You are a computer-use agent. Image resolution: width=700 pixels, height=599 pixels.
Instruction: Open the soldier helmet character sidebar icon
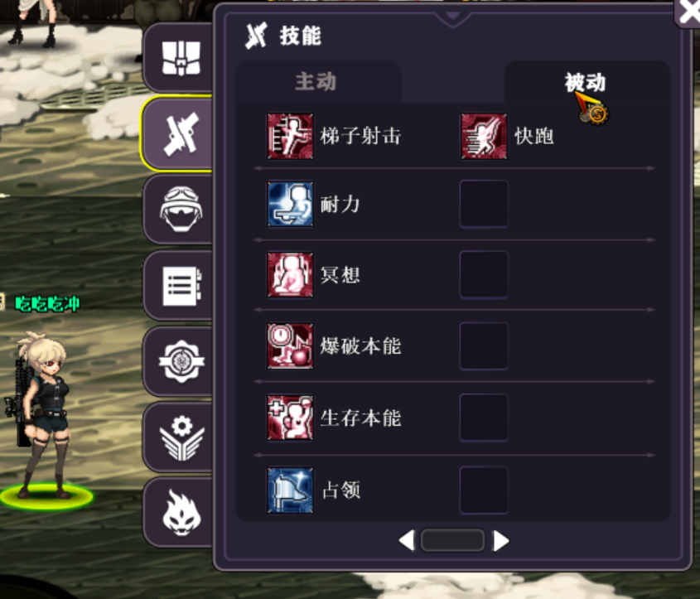click(181, 209)
